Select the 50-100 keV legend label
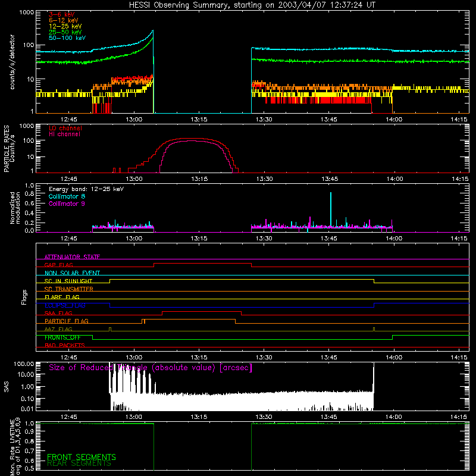 (67, 38)
